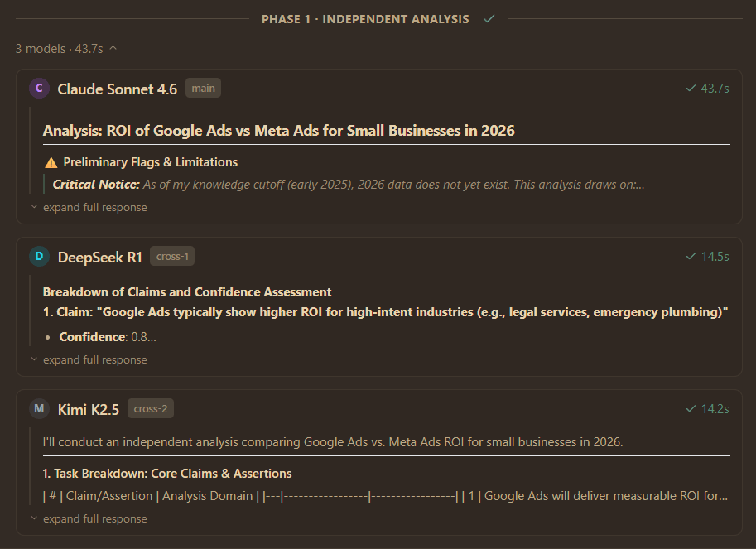Click the green checkmark beside 14.2s

click(x=690, y=408)
